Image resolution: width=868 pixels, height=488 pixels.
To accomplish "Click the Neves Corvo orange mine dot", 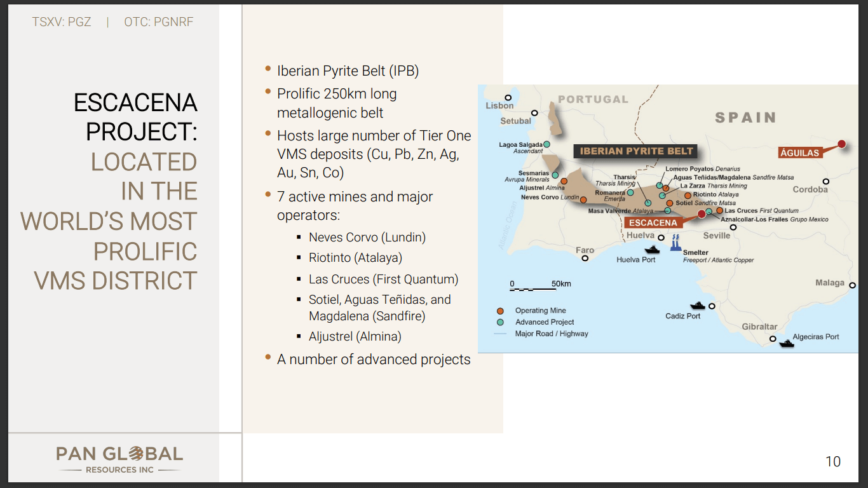I will click(583, 200).
